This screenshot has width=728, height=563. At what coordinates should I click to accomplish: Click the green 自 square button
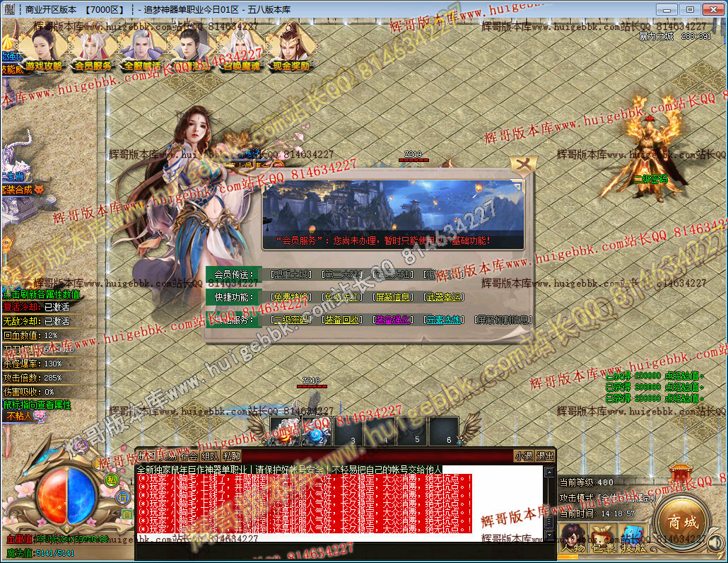(x=127, y=514)
